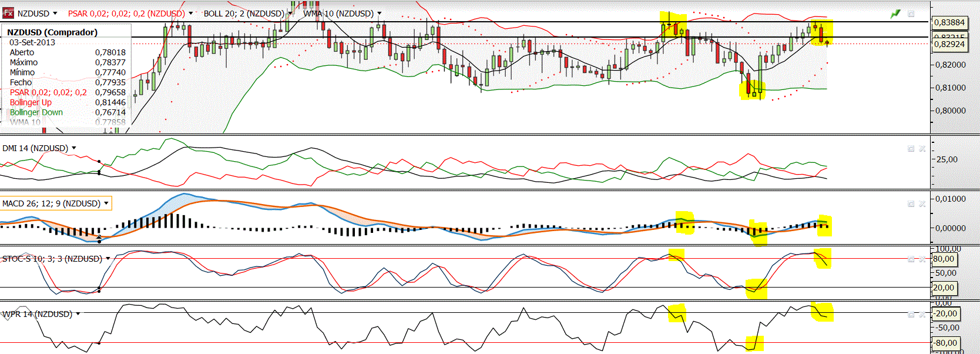Maximize the MACD indicator panel

click(911, 204)
